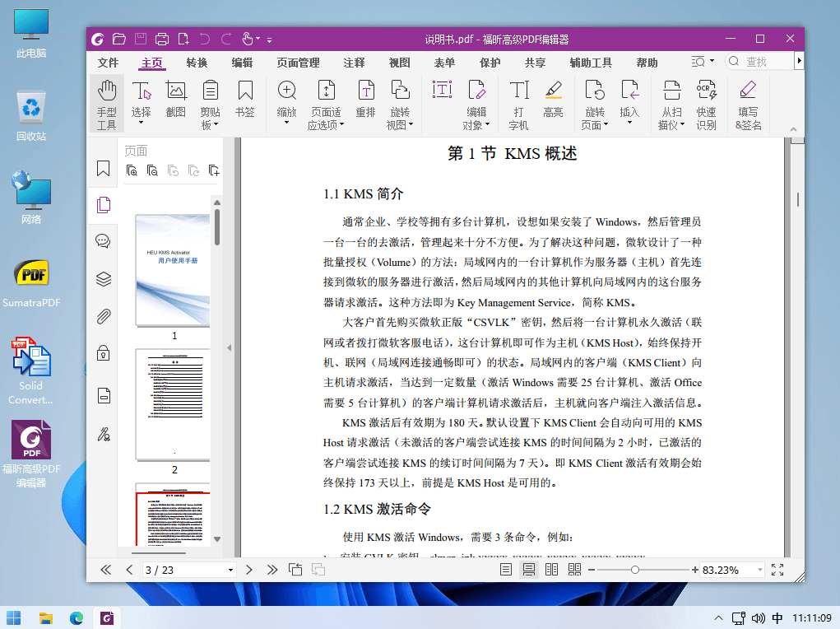Screen dimensions: 840x629
Task: Collapse the navigation panel arrow
Action: 230,347
